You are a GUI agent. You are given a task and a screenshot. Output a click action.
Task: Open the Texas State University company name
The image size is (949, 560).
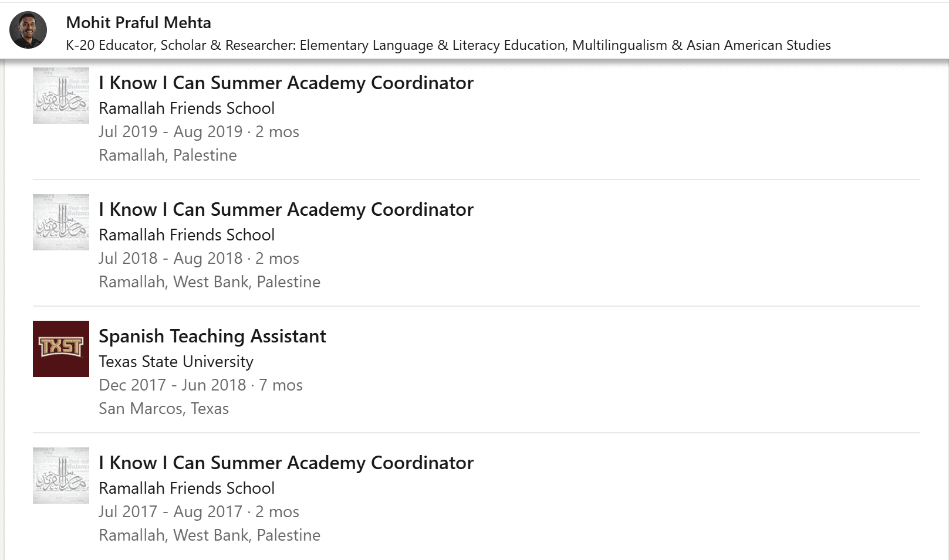coord(176,361)
